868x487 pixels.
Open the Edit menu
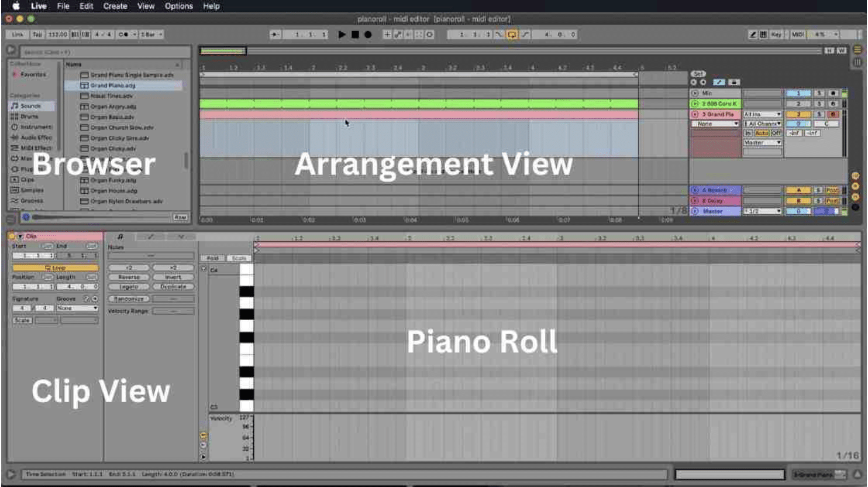pyautogui.click(x=87, y=6)
